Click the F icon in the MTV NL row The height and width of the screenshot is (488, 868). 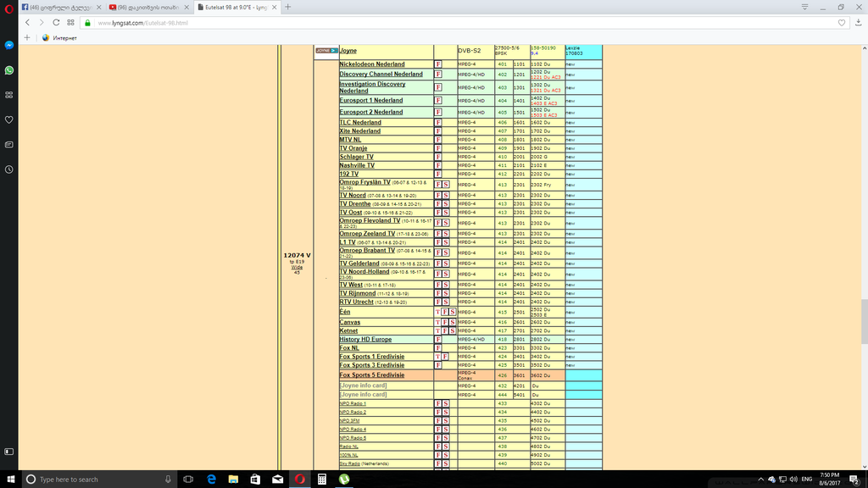pos(438,140)
